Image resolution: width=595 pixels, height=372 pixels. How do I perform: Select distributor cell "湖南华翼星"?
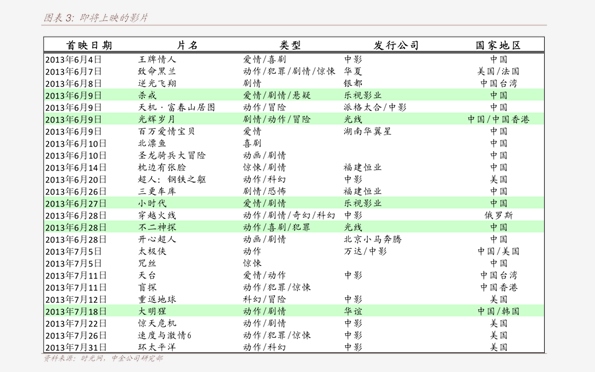click(368, 131)
